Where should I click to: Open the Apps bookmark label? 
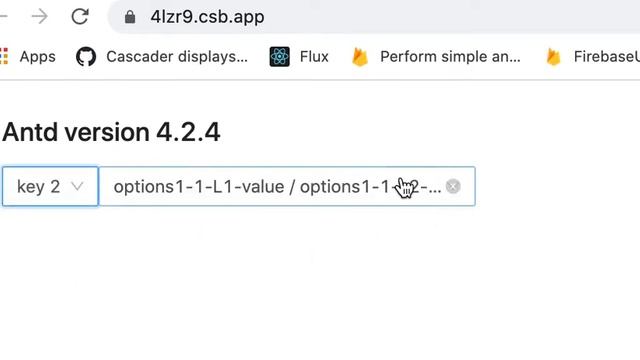click(x=38, y=57)
